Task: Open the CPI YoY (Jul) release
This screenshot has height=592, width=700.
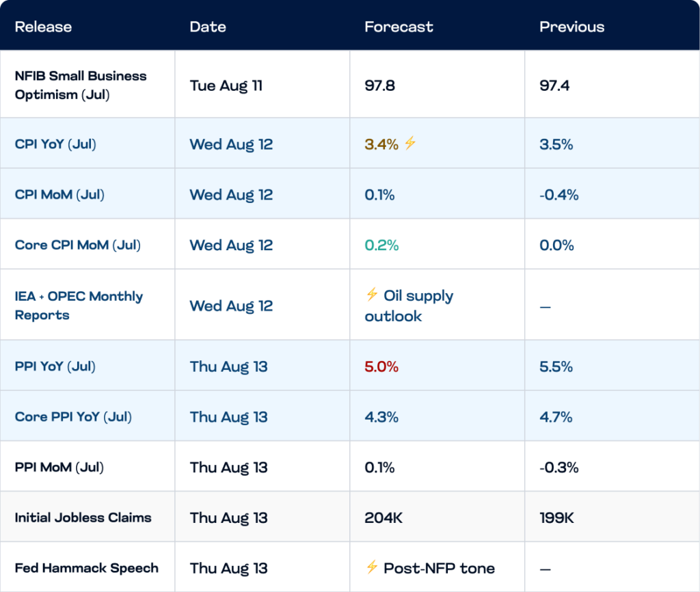Action: point(55,144)
